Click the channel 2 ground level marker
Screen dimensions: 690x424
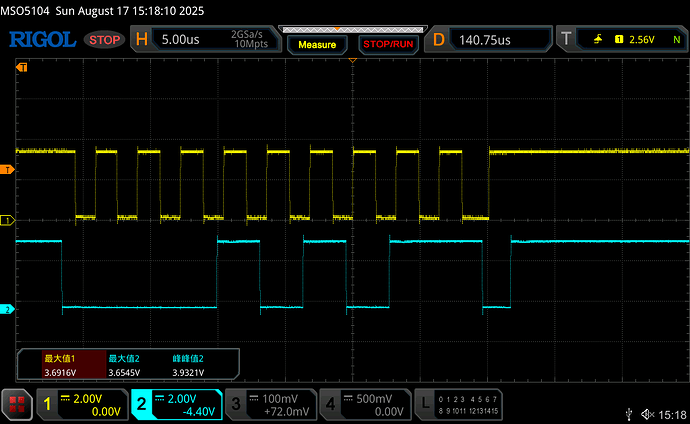(x=9, y=310)
